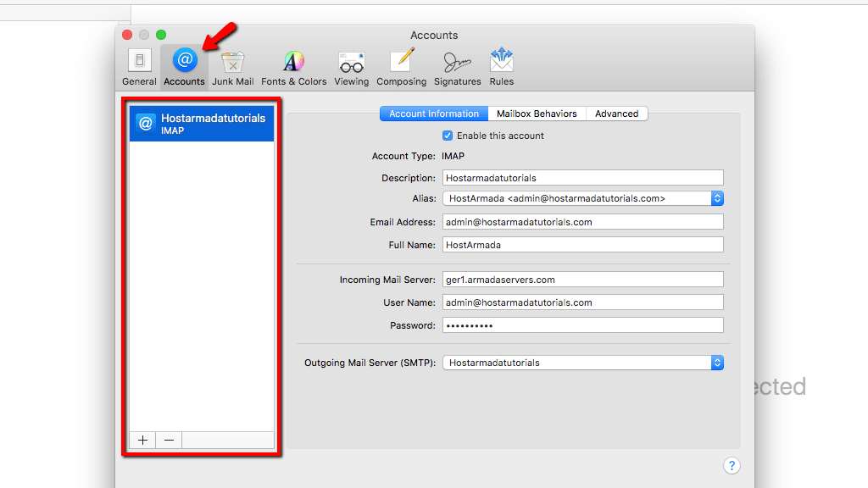Zoom the Accounts window with green button

[161, 35]
